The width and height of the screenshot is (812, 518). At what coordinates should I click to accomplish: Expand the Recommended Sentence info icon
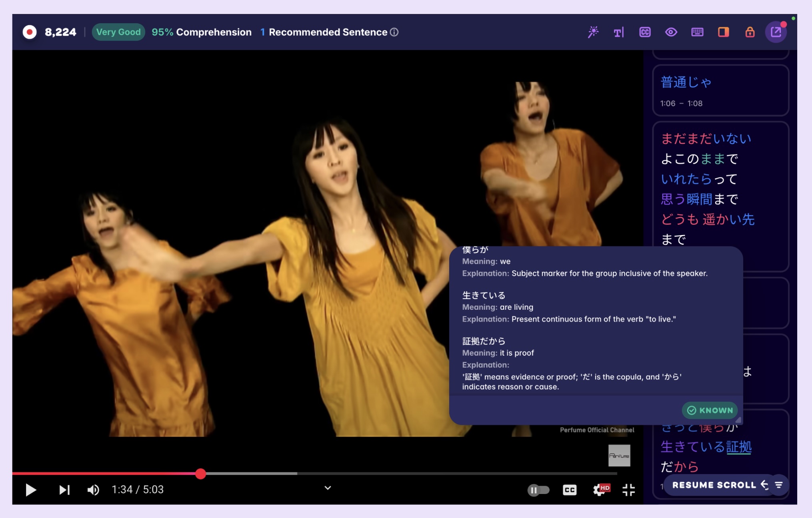click(x=394, y=32)
